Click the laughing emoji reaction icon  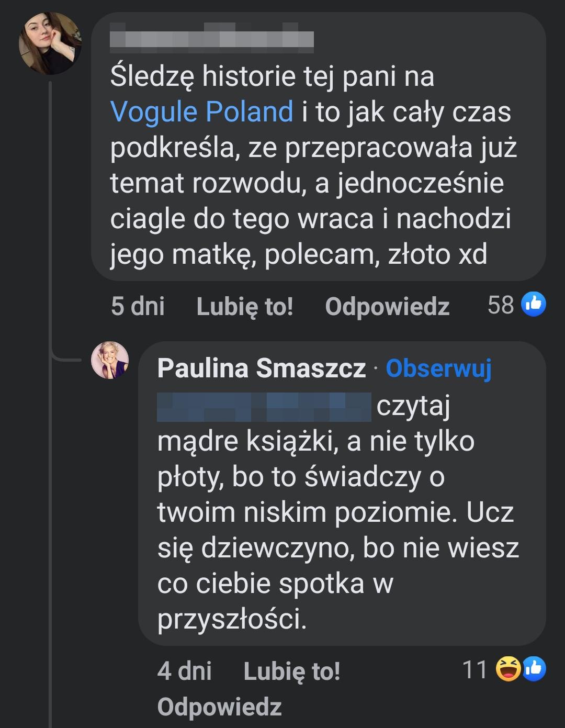tap(508, 669)
